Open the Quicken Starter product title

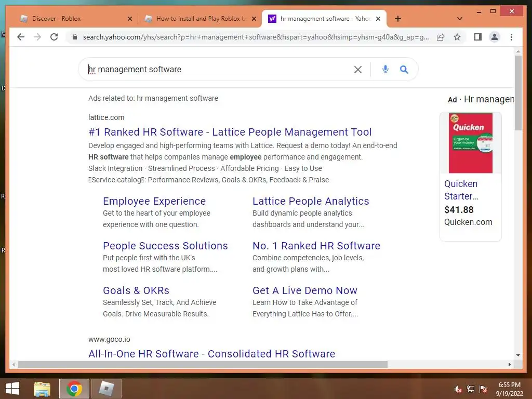coord(461,190)
